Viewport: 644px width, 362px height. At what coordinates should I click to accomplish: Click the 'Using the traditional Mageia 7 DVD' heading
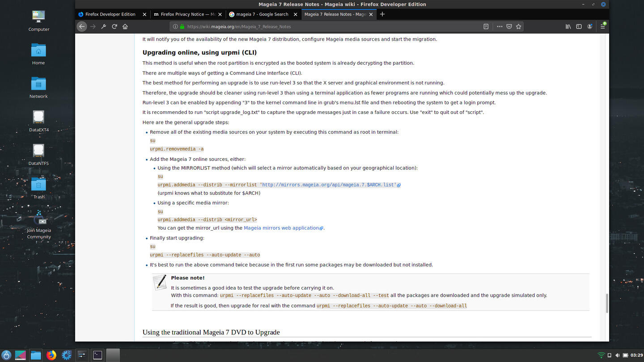(211, 332)
